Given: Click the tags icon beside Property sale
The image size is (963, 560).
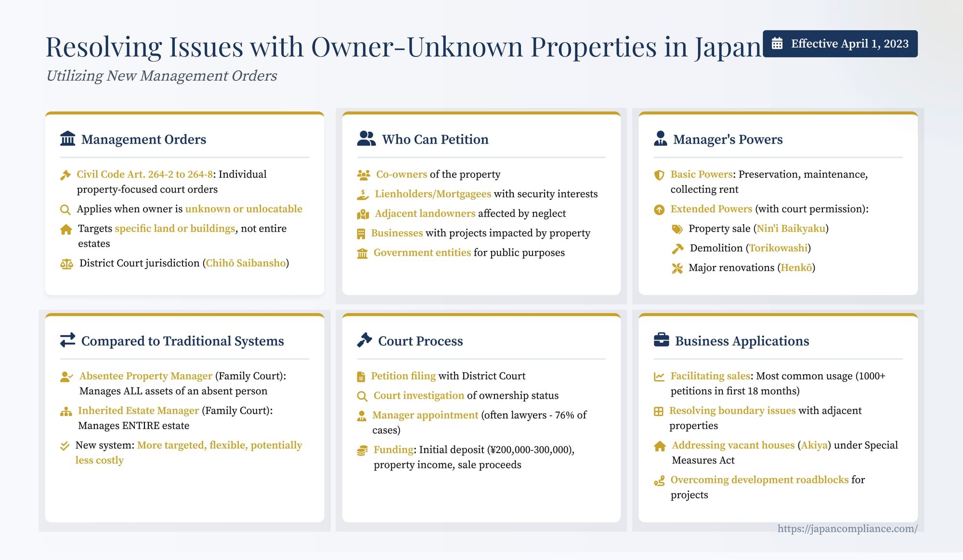Looking at the screenshot, I should coord(677,229).
